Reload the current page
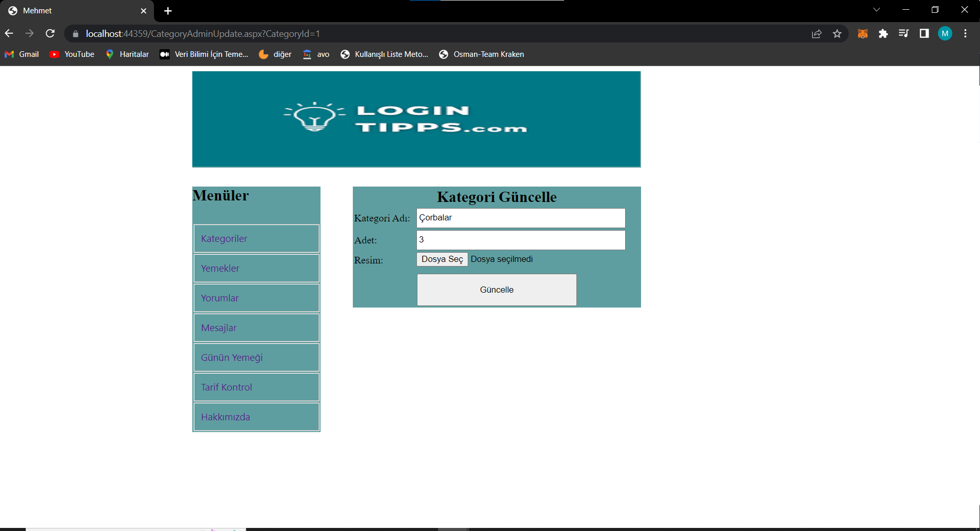Viewport: 980px width, 531px height. click(x=50, y=33)
